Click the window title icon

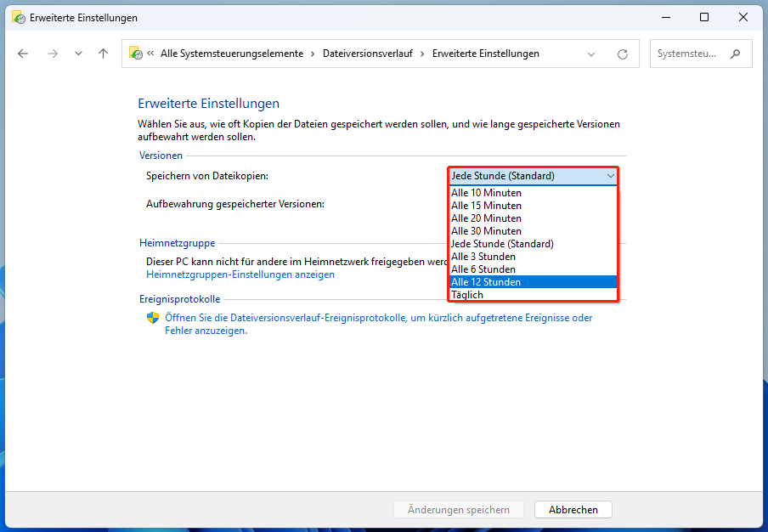(19, 18)
